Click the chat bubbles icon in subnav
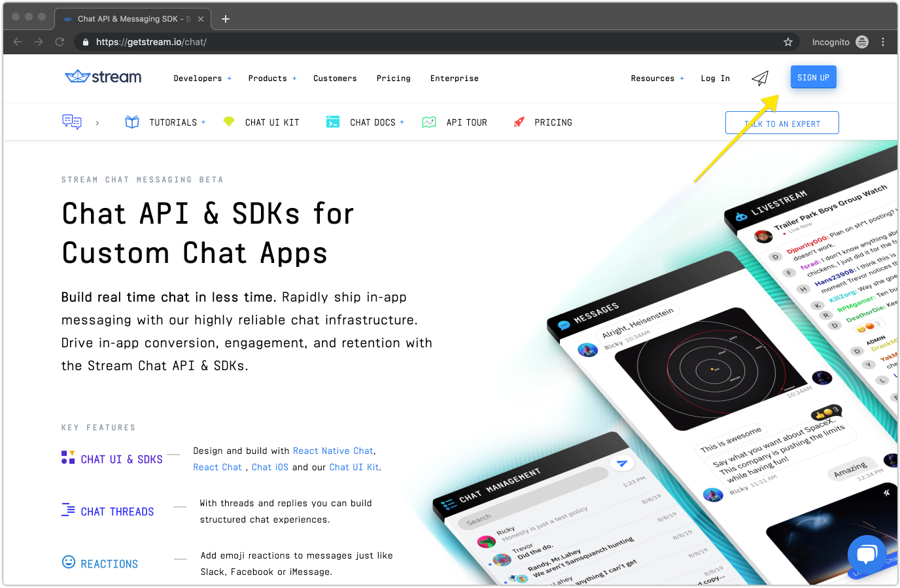This screenshot has width=900, height=588. (72, 122)
